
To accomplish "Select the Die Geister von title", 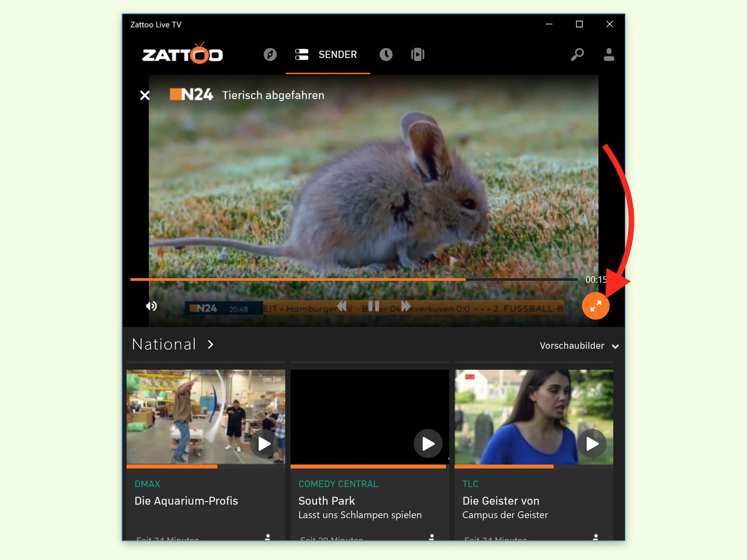I will [501, 501].
